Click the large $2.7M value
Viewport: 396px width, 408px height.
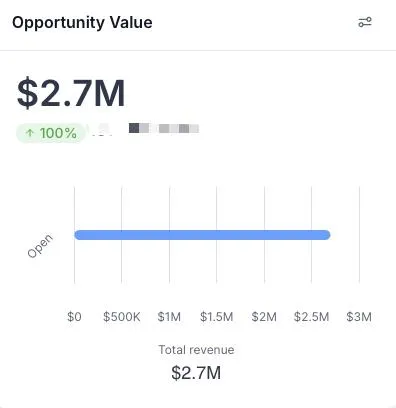click(x=71, y=93)
